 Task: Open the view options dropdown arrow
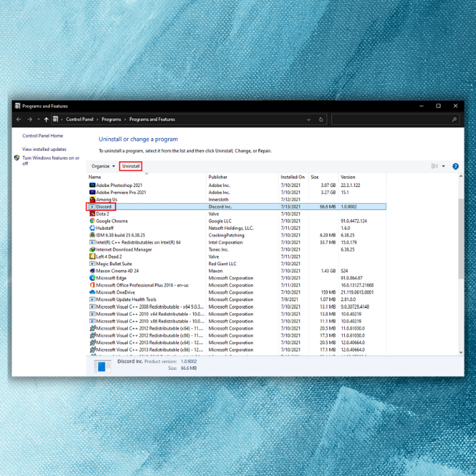click(443, 166)
